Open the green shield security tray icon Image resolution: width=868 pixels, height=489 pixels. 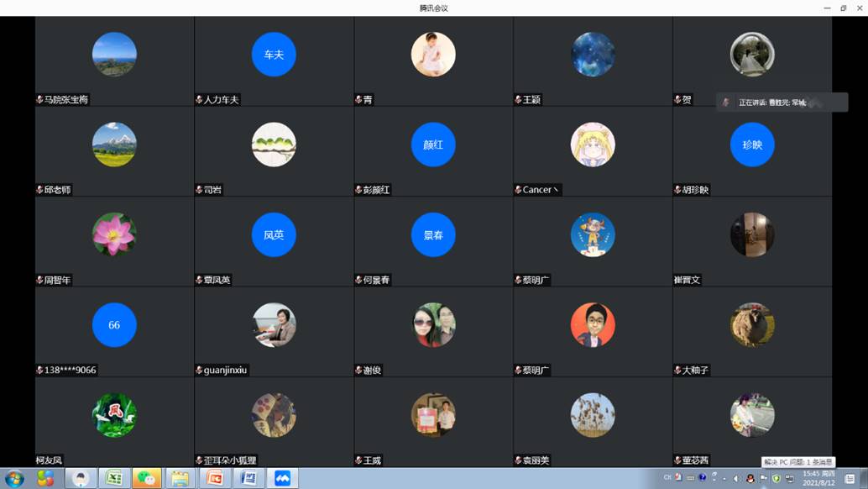click(776, 478)
